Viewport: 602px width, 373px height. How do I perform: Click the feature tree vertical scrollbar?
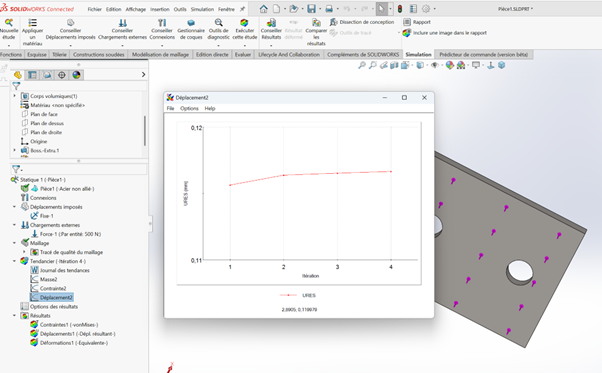pos(145,130)
